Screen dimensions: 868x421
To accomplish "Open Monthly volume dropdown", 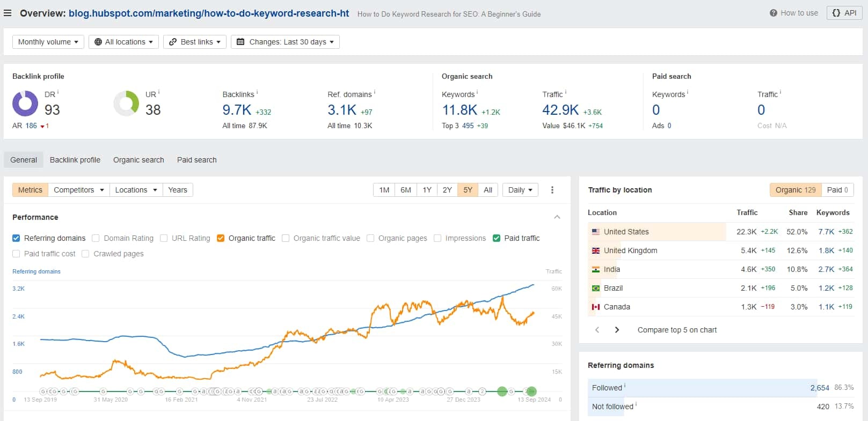I will pyautogui.click(x=48, y=42).
